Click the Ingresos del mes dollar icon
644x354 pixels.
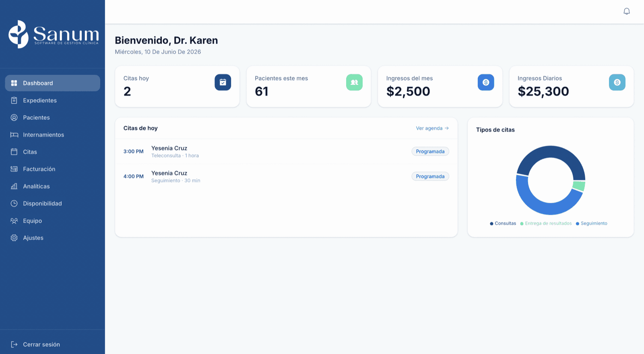pos(486,82)
